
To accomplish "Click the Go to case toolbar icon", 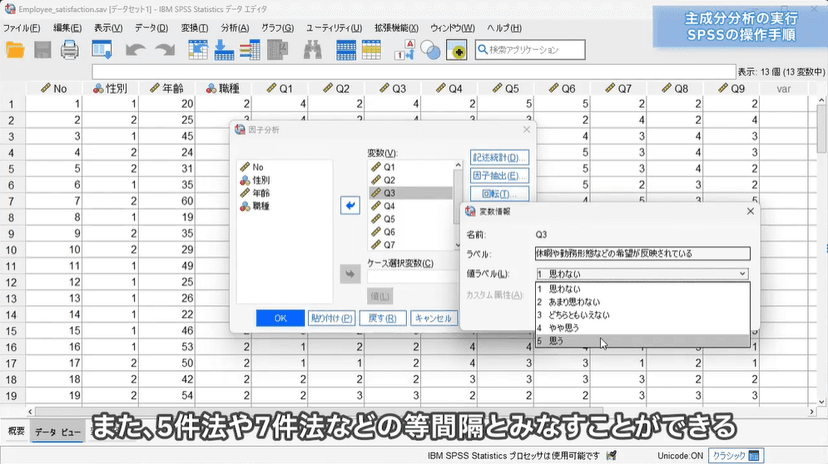I will (x=197, y=49).
